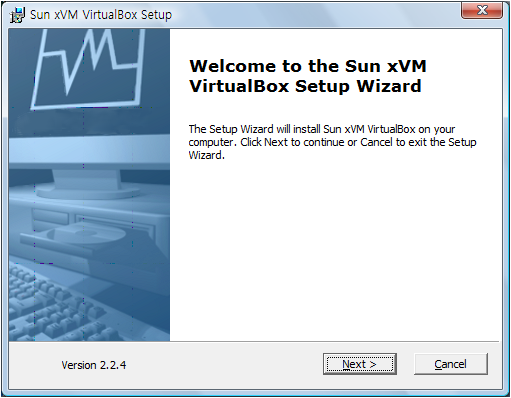Click the separator line above the buttons
Viewport: 511px width, 398px height.
(x=254, y=341)
